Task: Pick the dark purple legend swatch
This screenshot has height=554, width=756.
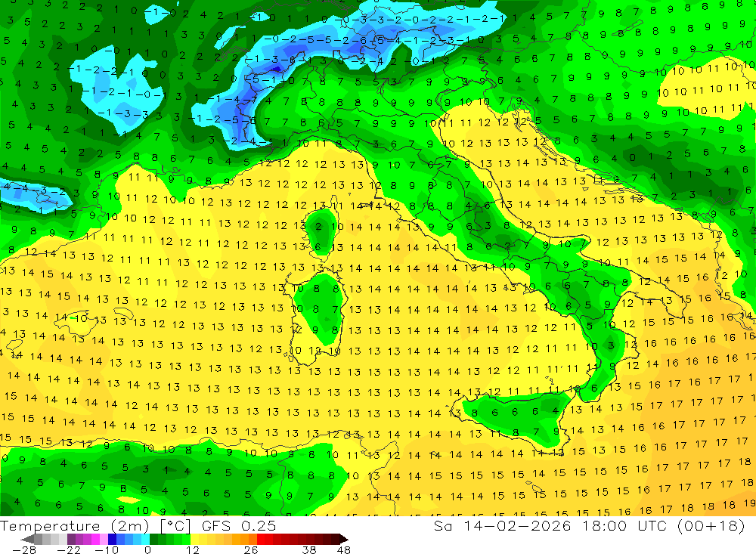Action: pos(71,539)
